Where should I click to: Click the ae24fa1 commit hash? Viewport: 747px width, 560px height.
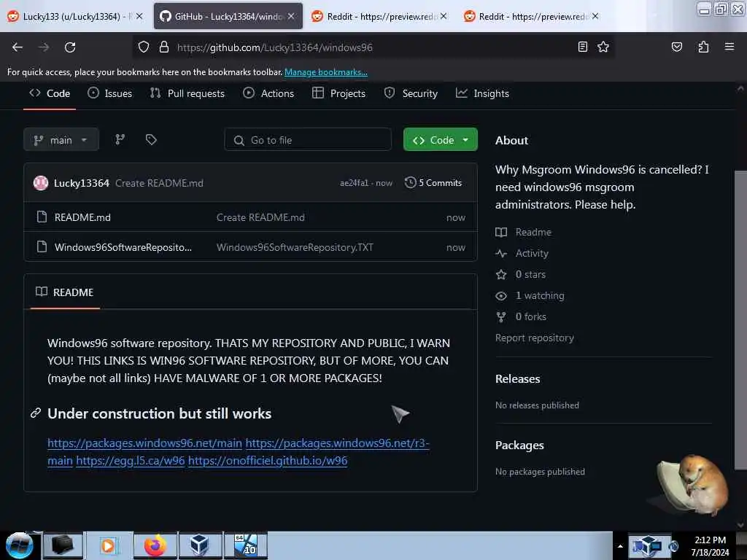354,183
